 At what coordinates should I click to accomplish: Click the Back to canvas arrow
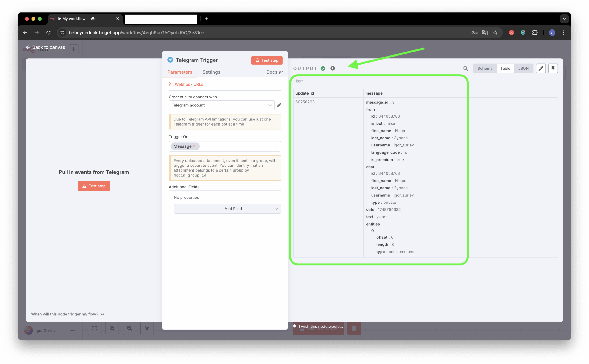[28, 47]
